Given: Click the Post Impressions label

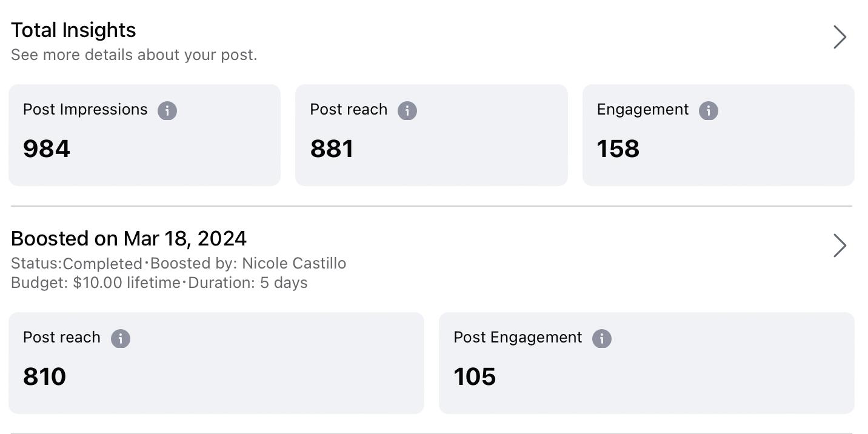Looking at the screenshot, I should click(85, 110).
